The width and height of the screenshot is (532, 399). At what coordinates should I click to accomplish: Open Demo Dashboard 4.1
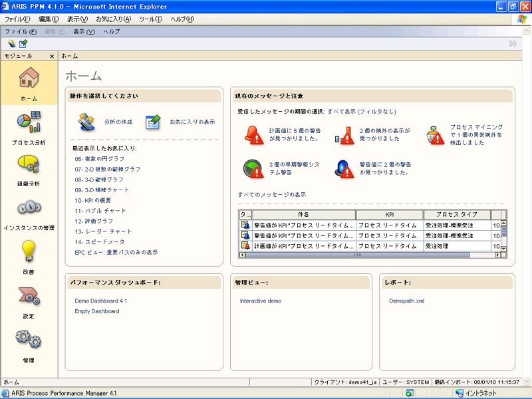click(101, 301)
